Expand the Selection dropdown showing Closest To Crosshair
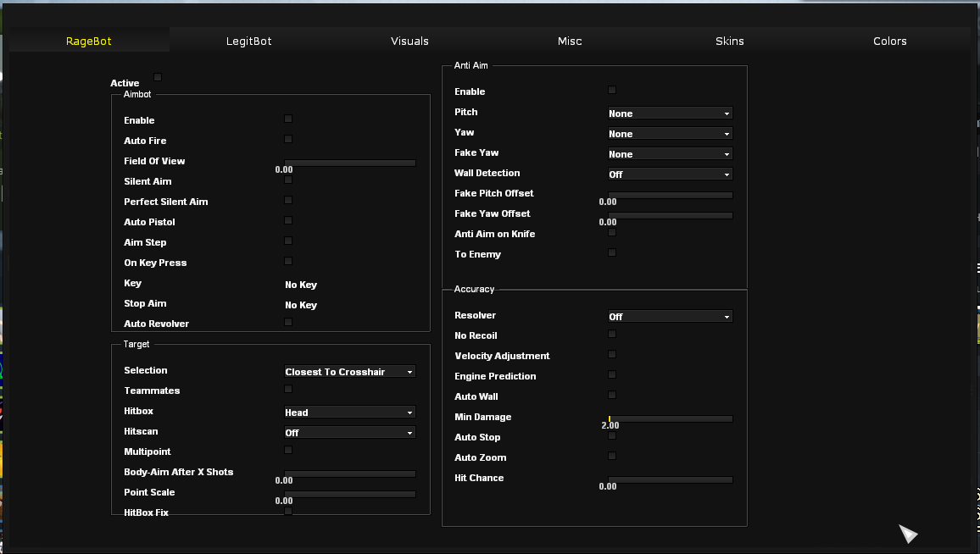 [349, 372]
